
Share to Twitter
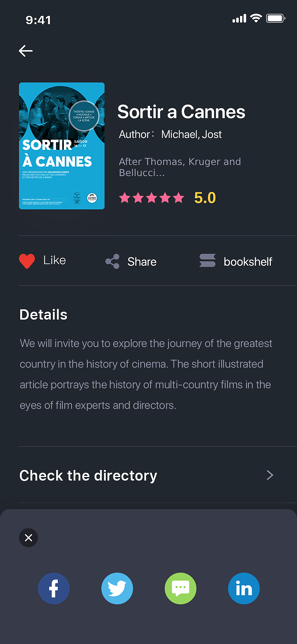pos(117,588)
